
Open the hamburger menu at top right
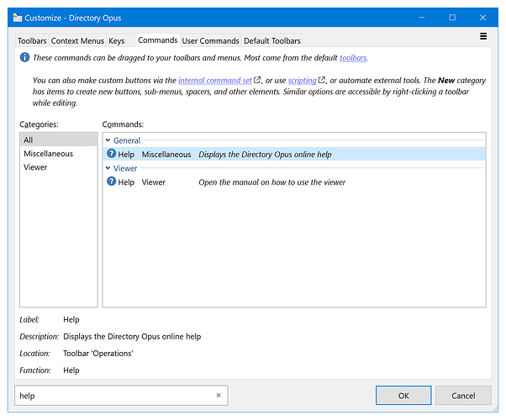[x=483, y=37]
